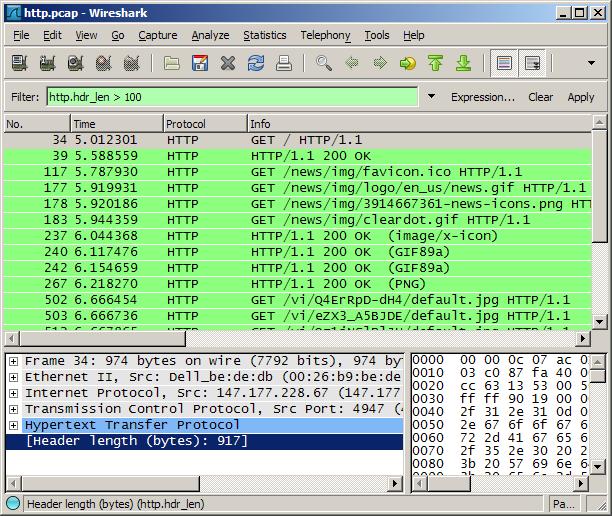
Task: Save this capture file icon
Action: coord(200,63)
